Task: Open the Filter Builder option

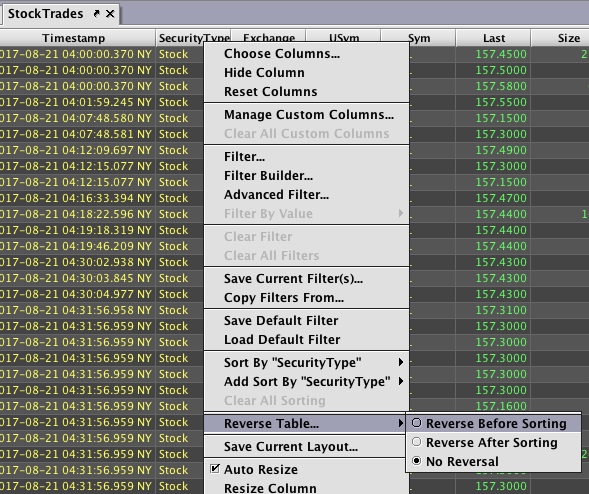Action: [x=307, y=176]
